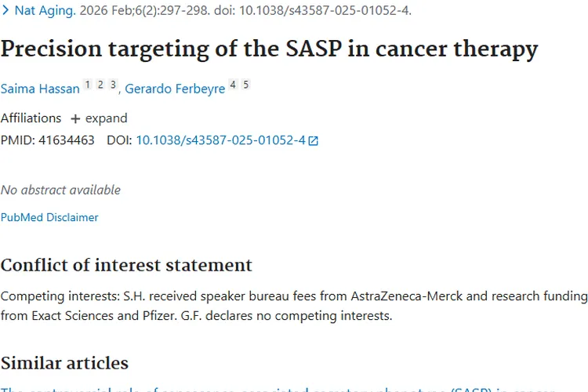Open the DOI link 10.1038/s43587-025-01052-4

[220, 140]
